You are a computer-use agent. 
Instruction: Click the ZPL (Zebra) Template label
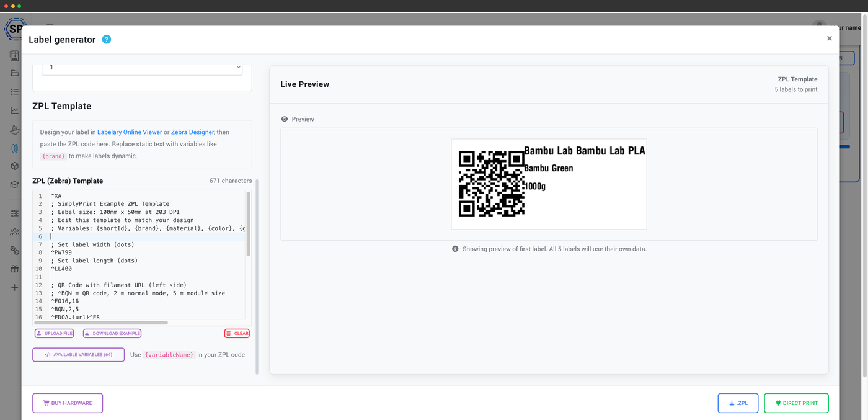[68, 181]
